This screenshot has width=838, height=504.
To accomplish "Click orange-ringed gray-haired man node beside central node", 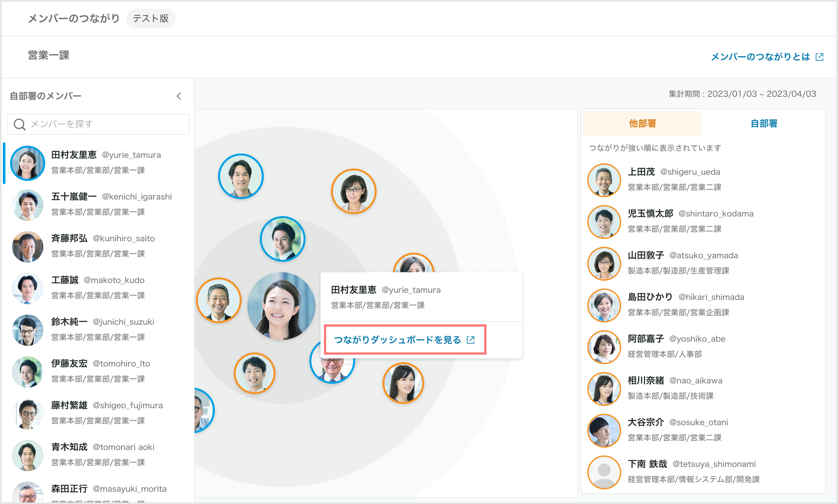I will click(219, 301).
